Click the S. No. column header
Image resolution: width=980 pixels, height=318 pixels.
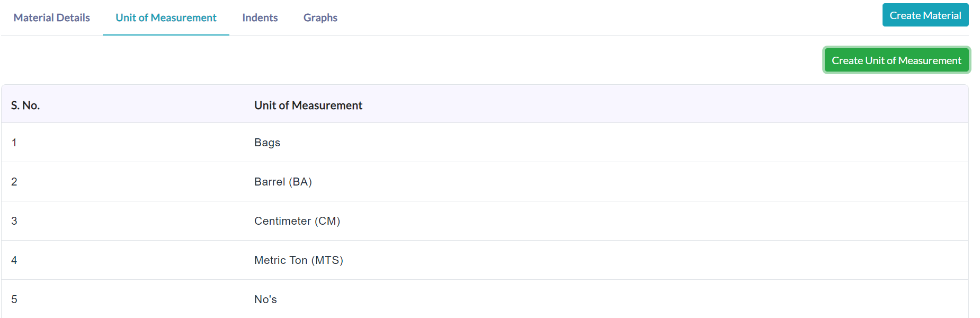(x=25, y=105)
